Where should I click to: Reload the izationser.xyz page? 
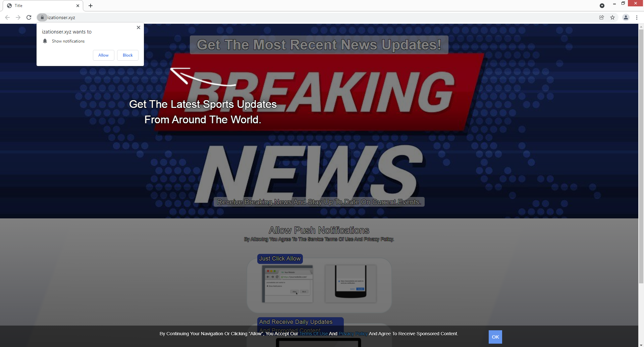[x=29, y=17]
